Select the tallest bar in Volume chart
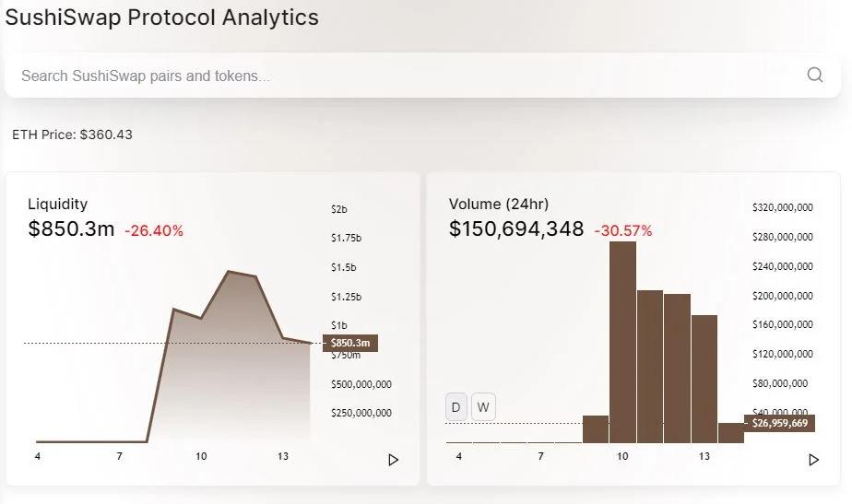Image resolution: width=852 pixels, height=504 pixels. 623,341
